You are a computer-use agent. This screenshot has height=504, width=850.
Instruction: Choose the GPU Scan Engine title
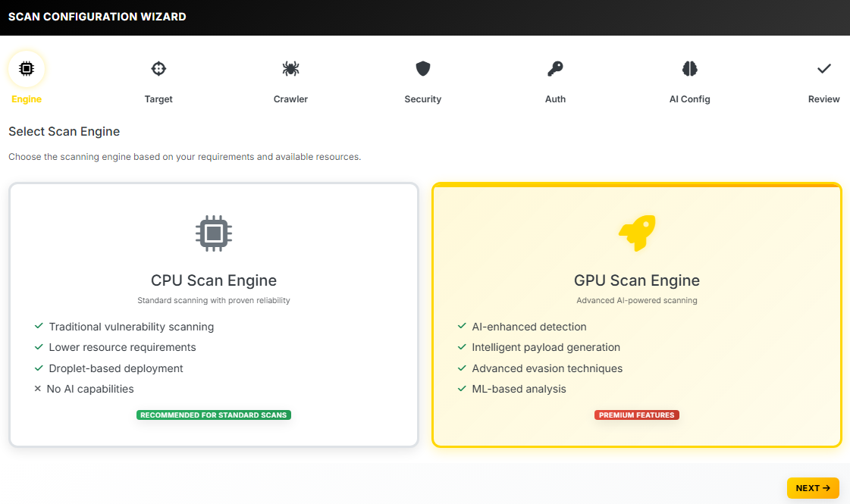coord(637,280)
